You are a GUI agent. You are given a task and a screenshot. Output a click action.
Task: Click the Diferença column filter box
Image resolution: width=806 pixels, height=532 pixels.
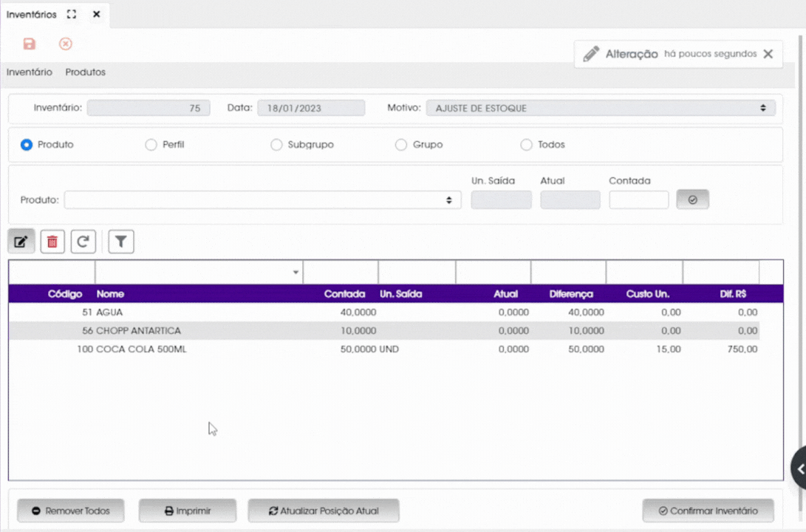569,273
